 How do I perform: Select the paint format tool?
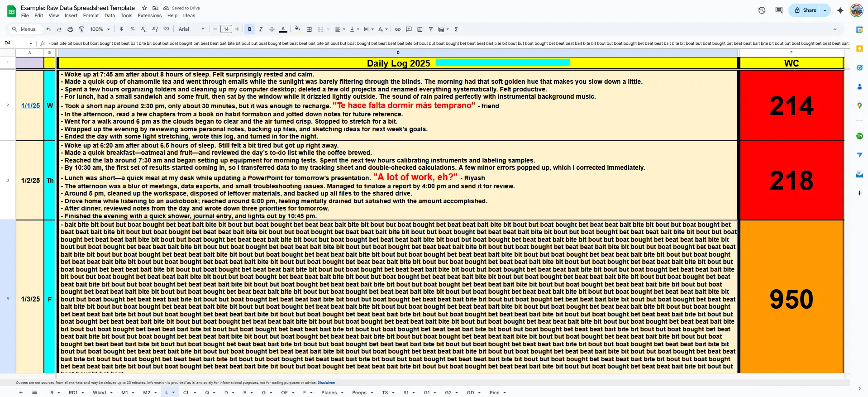[81, 29]
